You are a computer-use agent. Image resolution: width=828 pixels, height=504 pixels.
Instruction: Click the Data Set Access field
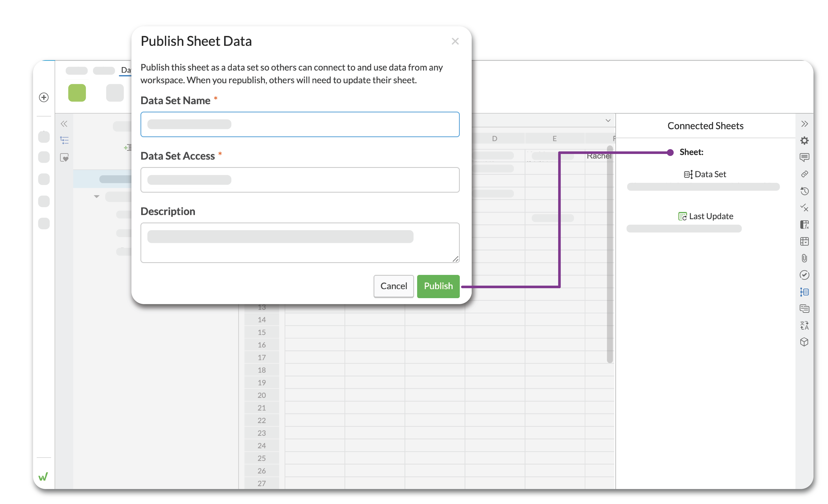(300, 180)
